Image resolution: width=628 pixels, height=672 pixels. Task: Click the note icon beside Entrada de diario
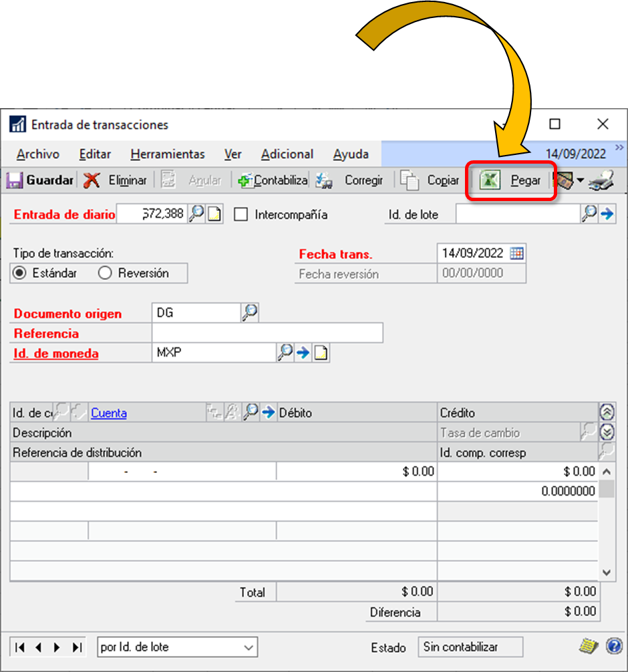[214, 214]
